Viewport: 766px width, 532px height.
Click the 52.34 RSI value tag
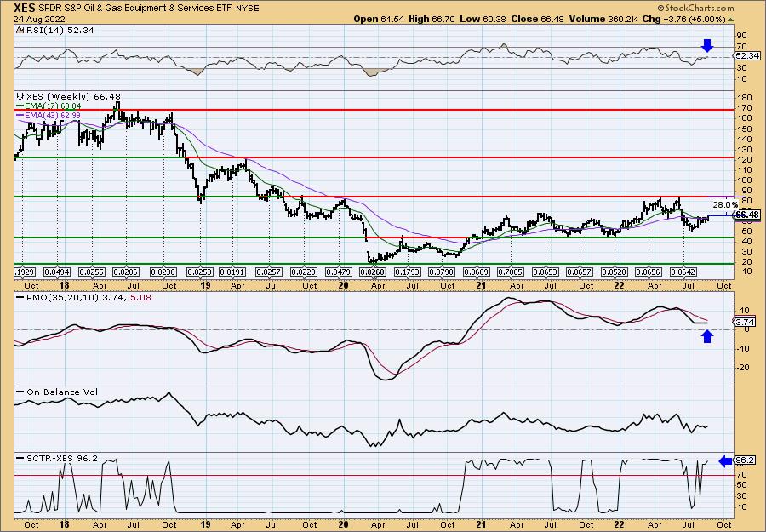tap(747, 55)
